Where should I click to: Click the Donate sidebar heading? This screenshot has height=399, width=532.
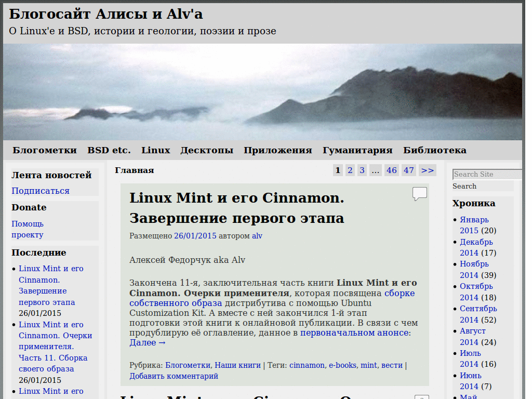coord(29,207)
